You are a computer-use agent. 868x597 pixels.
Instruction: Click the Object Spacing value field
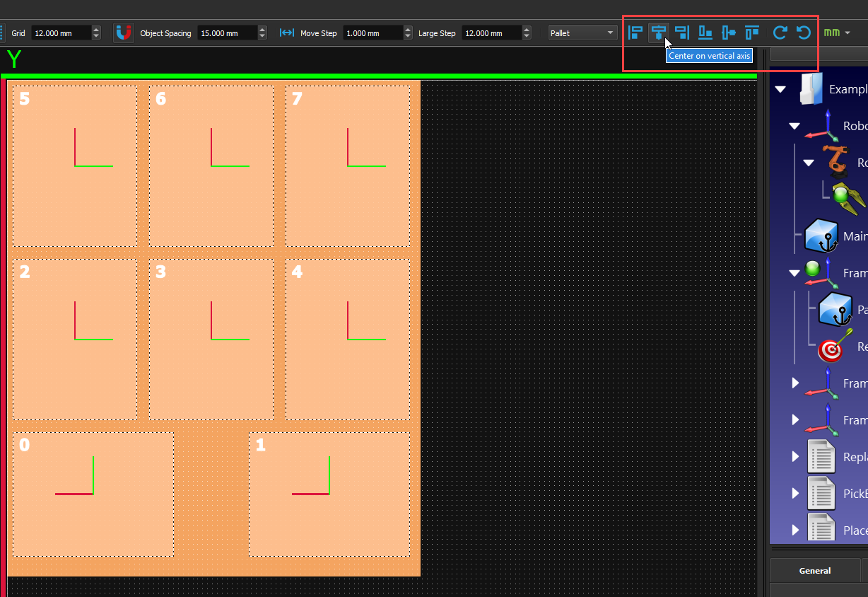click(x=226, y=33)
